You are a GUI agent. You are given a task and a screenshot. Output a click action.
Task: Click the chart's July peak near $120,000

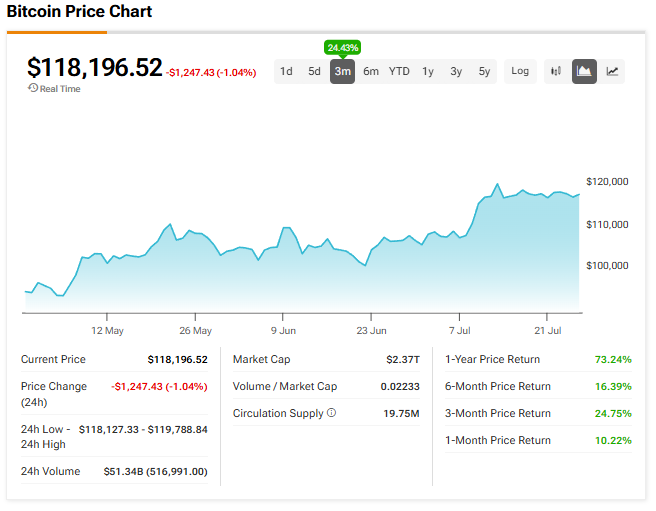tap(498, 185)
